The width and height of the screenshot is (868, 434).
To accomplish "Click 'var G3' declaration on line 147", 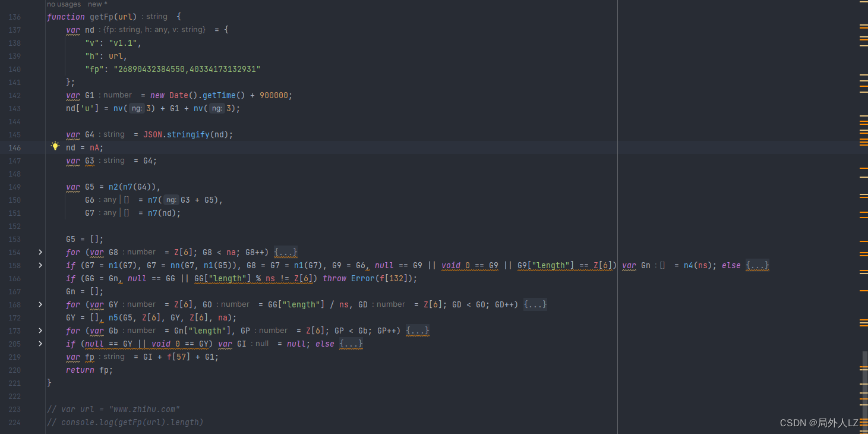I will point(80,161).
